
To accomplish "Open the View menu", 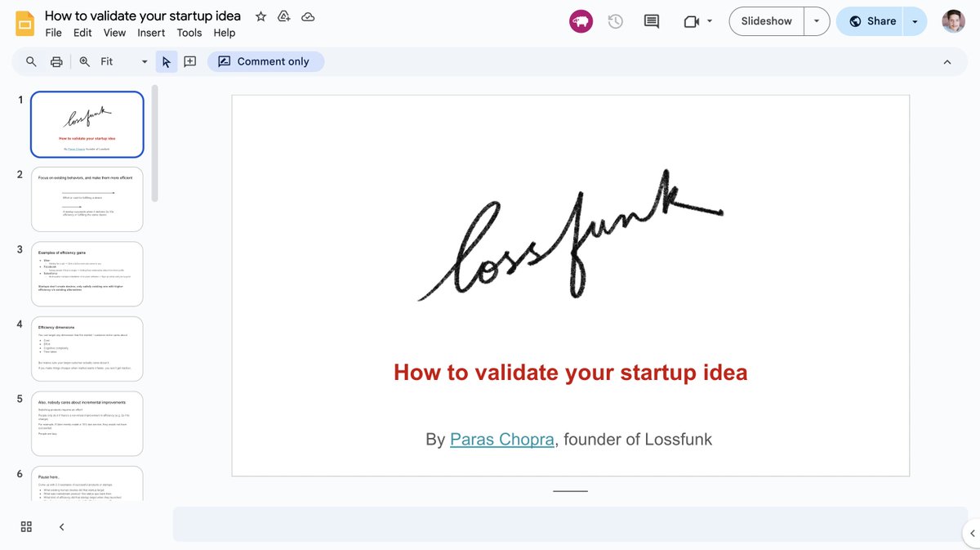I will click(x=114, y=33).
